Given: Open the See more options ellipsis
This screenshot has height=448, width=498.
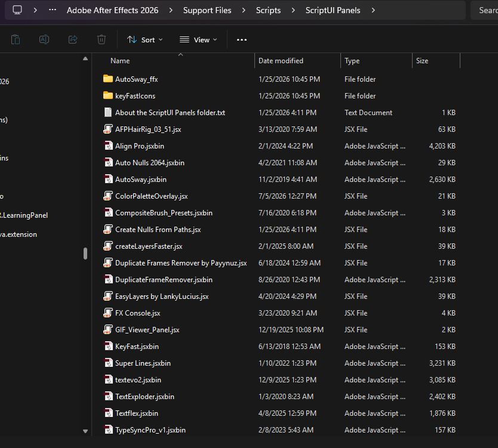Looking at the screenshot, I should click(x=242, y=39).
